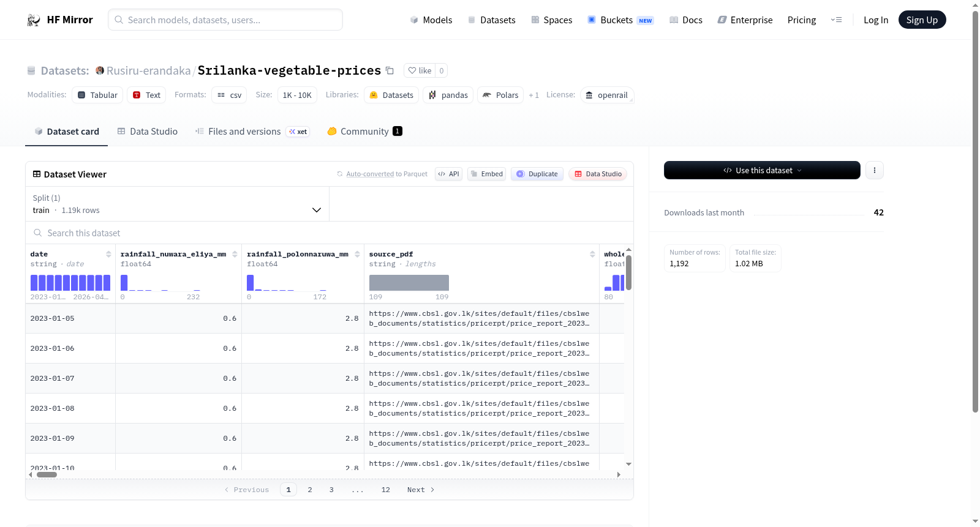Open the Datasets navigation item

[x=491, y=20]
